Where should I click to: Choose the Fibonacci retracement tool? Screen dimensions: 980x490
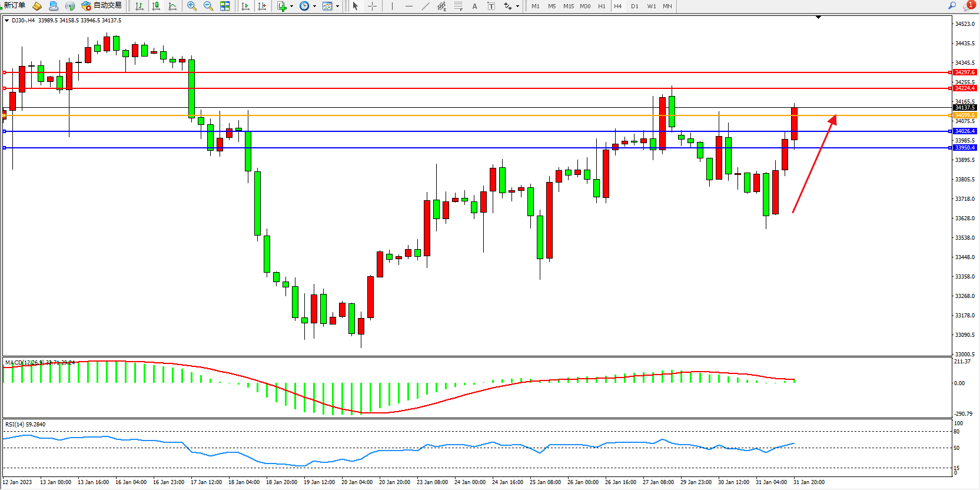point(458,6)
